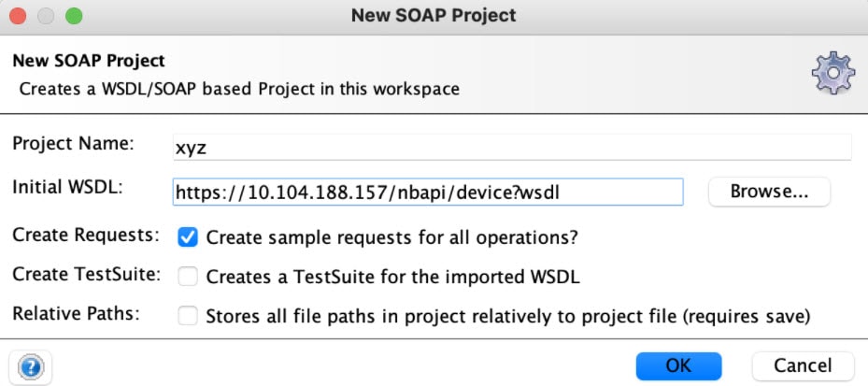Enable the Create TestSuite checkbox
The height and width of the screenshot is (386, 868).
188,277
